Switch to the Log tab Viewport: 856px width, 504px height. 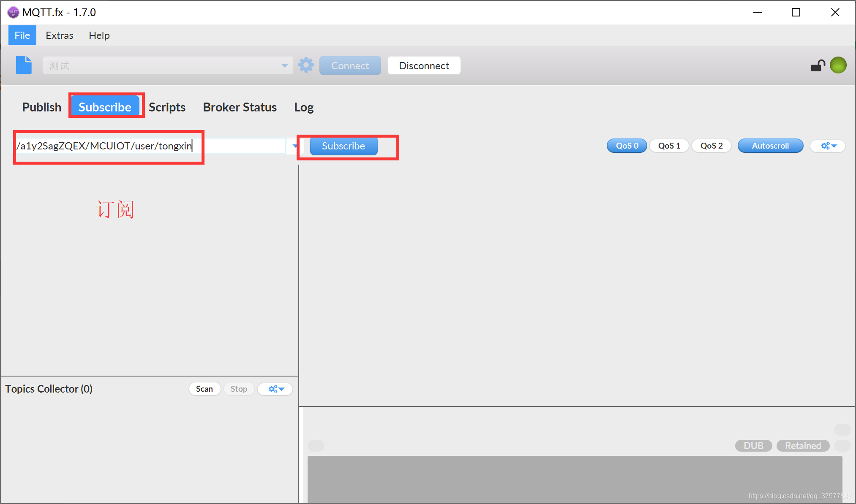click(303, 107)
